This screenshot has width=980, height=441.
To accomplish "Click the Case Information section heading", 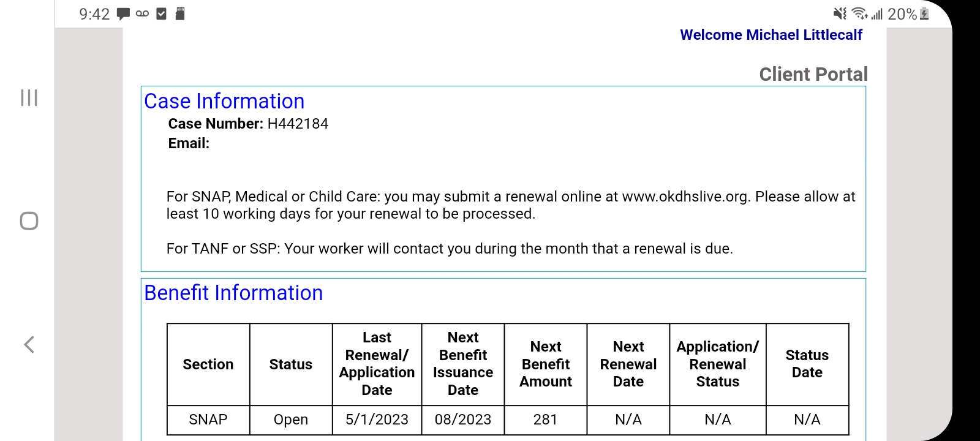I will (x=224, y=101).
